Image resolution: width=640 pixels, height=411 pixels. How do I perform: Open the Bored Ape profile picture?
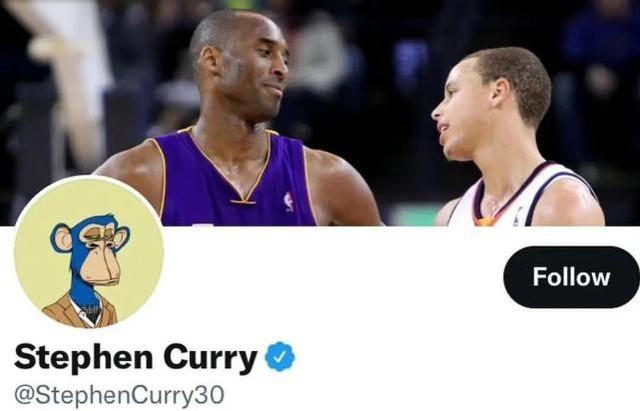coord(89,252)
